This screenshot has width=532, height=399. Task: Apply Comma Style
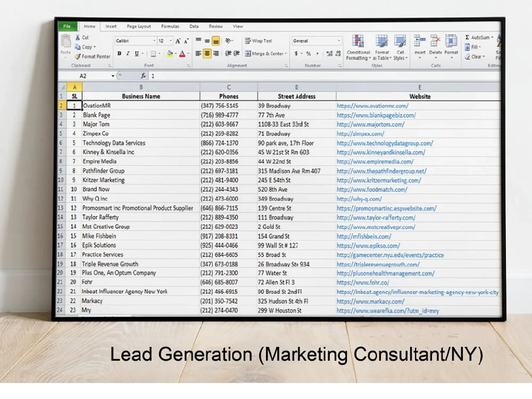point(318,54)
